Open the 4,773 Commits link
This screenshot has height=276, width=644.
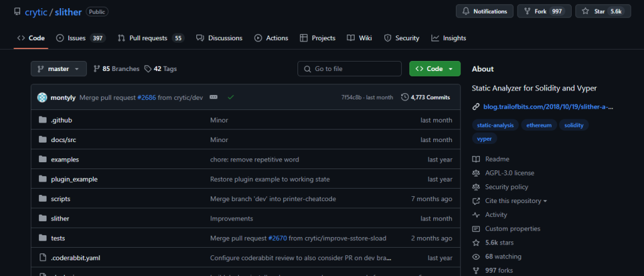[x=426, y=97]
